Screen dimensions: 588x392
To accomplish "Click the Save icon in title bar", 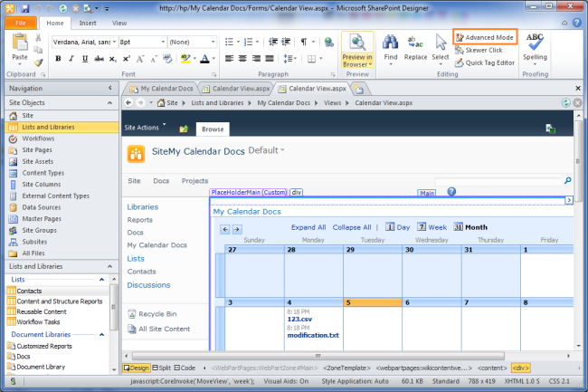I will click(24, 8).
